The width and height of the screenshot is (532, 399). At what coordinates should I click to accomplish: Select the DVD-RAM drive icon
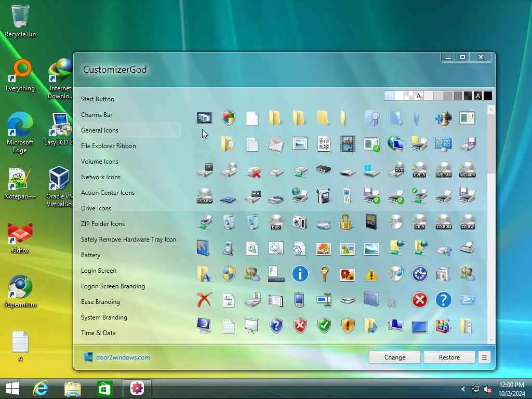(x=444, y=170)
